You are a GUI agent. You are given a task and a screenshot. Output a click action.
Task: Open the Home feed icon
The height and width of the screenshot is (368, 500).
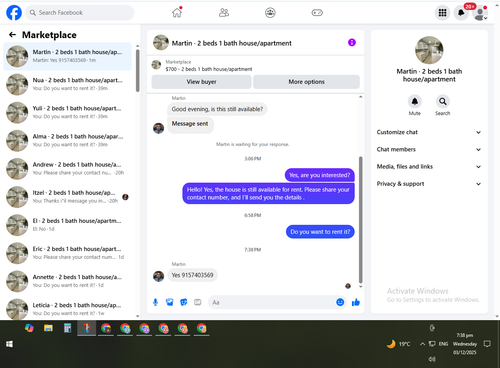177,13
